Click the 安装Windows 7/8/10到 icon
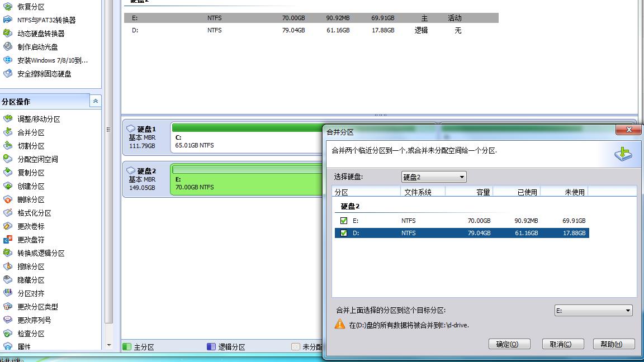The height and width of the screenshot is (362, 644). click(x=8, y=60)
